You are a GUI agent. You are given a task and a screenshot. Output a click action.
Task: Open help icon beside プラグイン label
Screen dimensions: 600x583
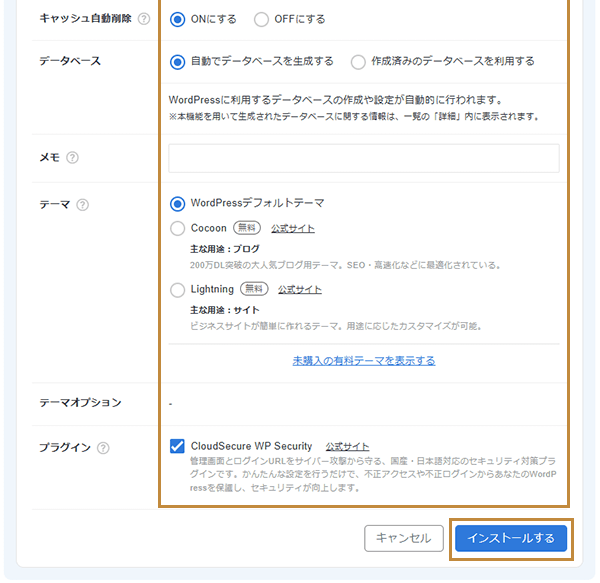point(103,448)
